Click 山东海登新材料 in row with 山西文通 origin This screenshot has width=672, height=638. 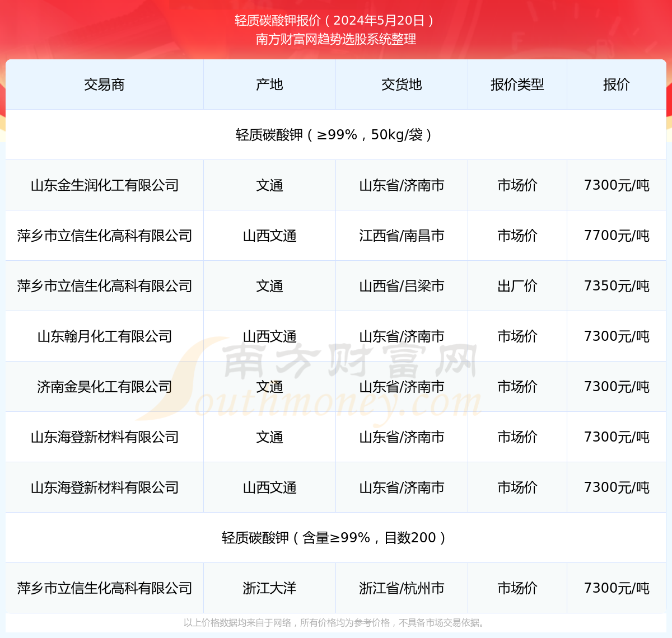point(105,487)
